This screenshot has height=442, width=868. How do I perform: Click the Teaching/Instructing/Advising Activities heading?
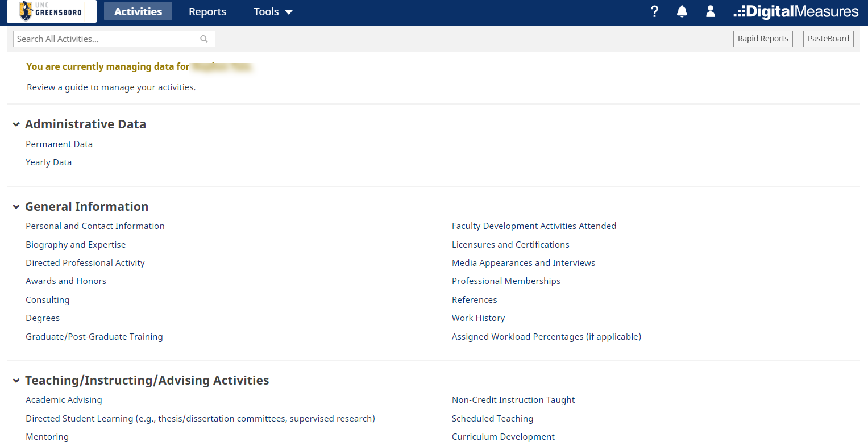(x=147, y=381)
